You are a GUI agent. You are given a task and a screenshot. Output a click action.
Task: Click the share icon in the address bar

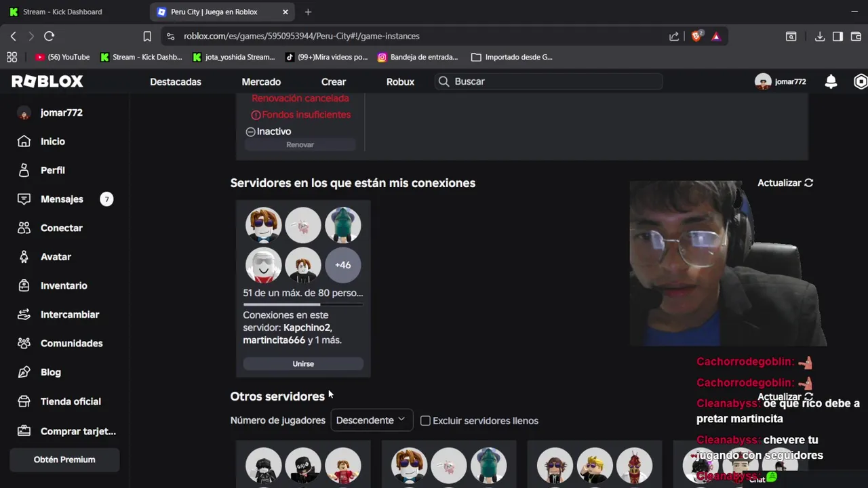click(674, 36)
